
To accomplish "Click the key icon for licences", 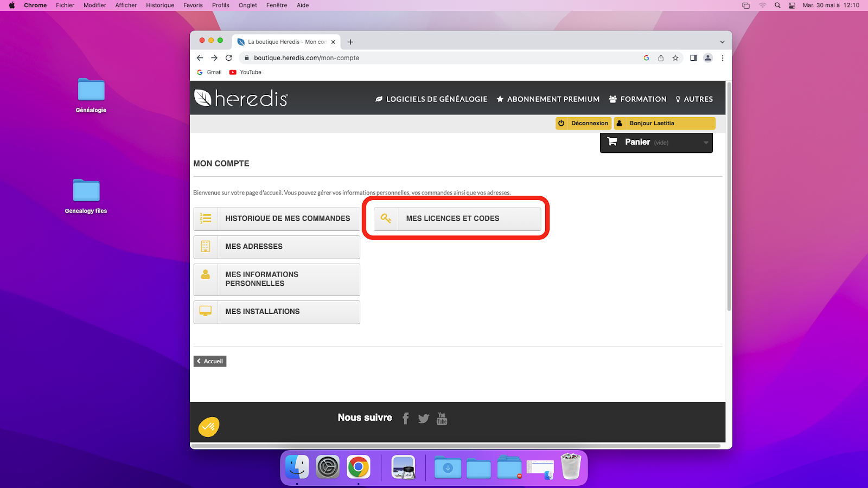I will [x=386, y=219].
